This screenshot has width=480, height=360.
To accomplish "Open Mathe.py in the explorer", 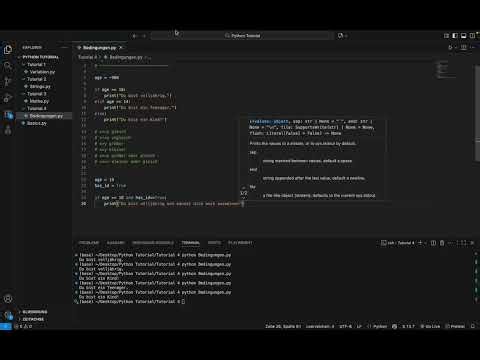I will point(39,101).
